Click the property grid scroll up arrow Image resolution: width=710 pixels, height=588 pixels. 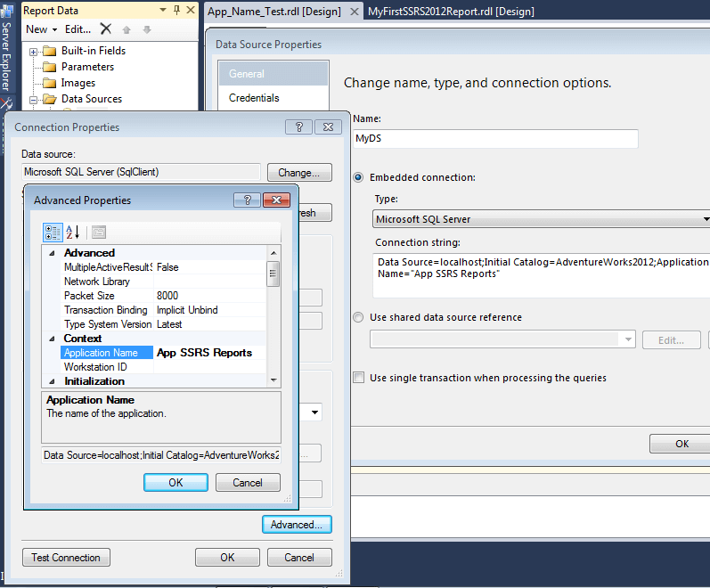point(273,253)
